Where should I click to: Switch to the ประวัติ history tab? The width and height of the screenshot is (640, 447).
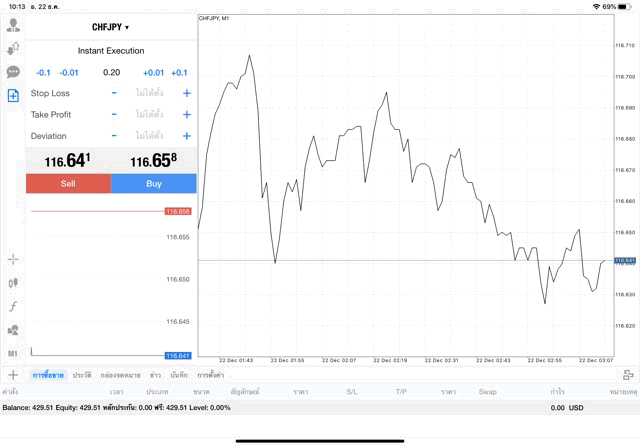(81, 374)
